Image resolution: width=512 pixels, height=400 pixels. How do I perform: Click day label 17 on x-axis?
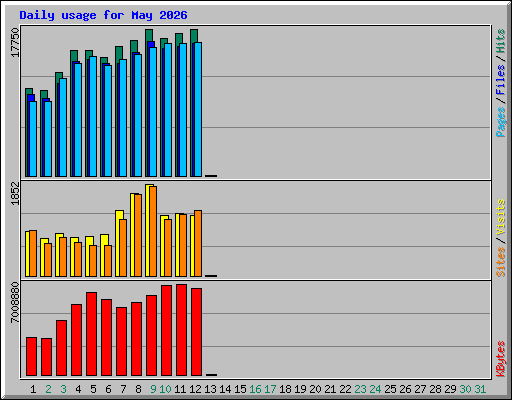tap(270, 389)
